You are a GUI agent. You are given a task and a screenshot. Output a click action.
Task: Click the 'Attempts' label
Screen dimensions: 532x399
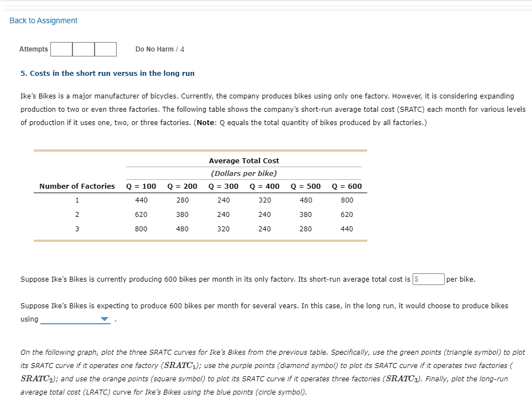point(34,49)
